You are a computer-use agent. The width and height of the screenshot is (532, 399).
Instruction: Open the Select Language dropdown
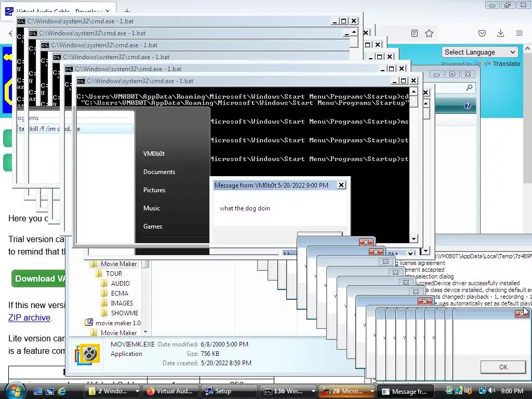point(480,52)
